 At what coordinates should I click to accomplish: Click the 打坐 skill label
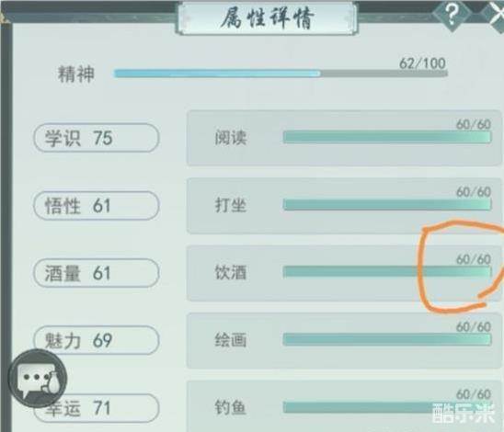point(231,205)
